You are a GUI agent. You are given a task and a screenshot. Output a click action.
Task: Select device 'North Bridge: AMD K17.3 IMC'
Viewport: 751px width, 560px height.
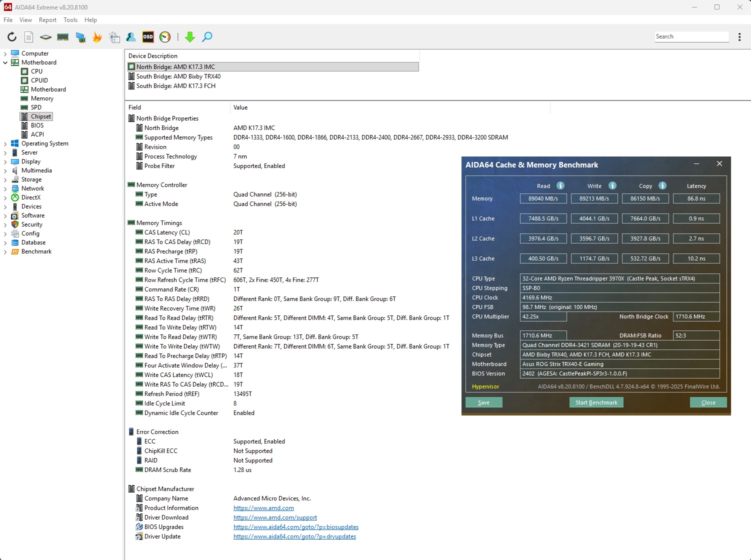pyautogui.click(x=273, y=67)
